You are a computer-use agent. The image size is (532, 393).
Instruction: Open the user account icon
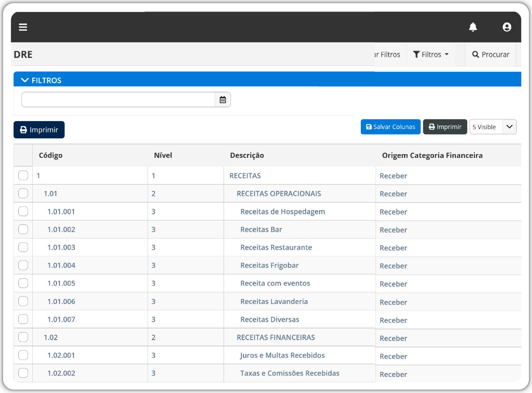pyautogui.click(x=507, y=27)
